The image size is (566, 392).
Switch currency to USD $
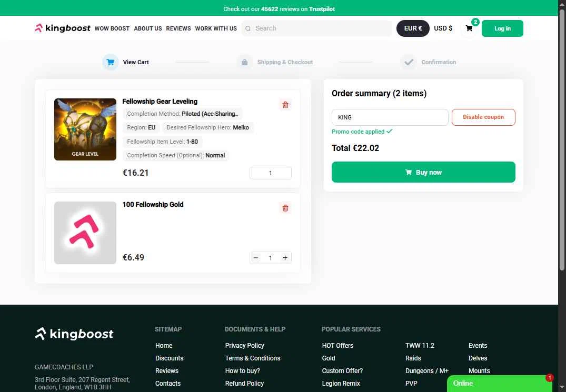point(443,28)
